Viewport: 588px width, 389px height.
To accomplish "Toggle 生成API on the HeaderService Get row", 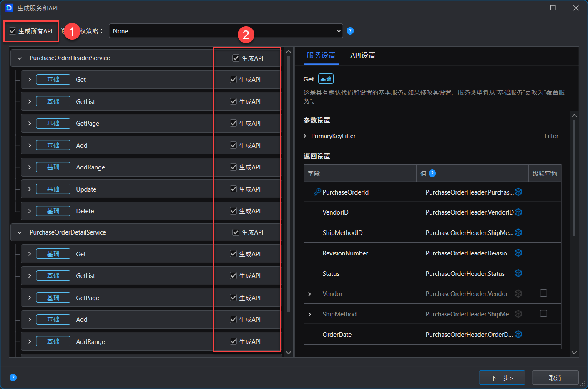I will pos(234,79).
